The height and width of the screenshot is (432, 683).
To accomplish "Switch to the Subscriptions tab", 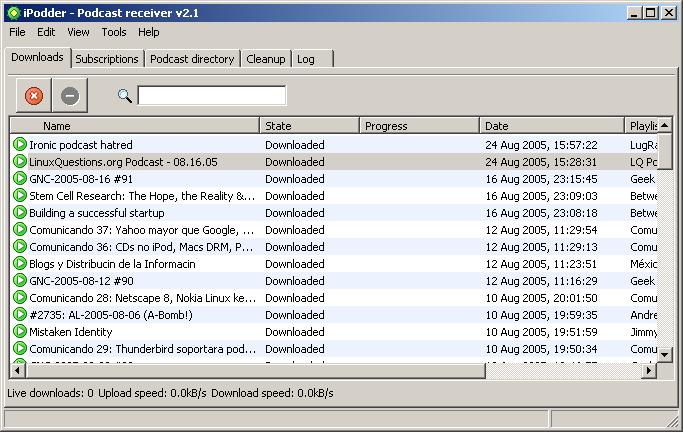I will (x=107, y=59).
